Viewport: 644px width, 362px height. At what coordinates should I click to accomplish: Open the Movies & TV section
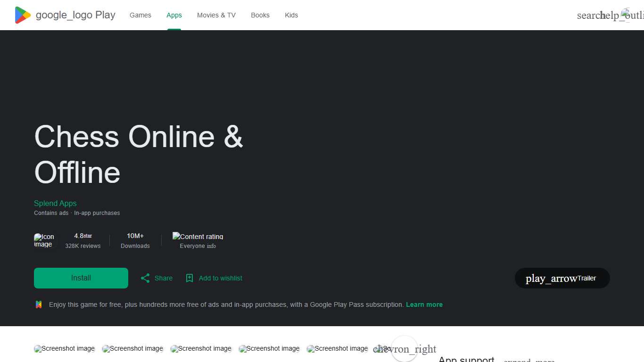[216, 15]
